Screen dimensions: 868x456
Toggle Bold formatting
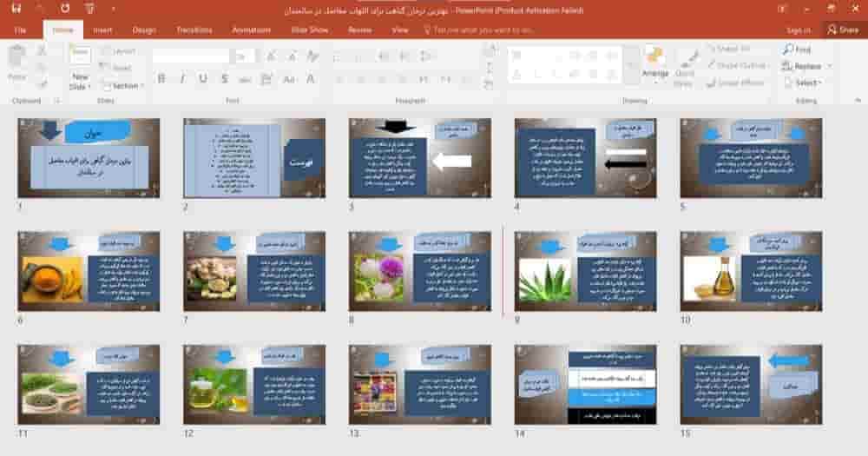pos(161,79)
